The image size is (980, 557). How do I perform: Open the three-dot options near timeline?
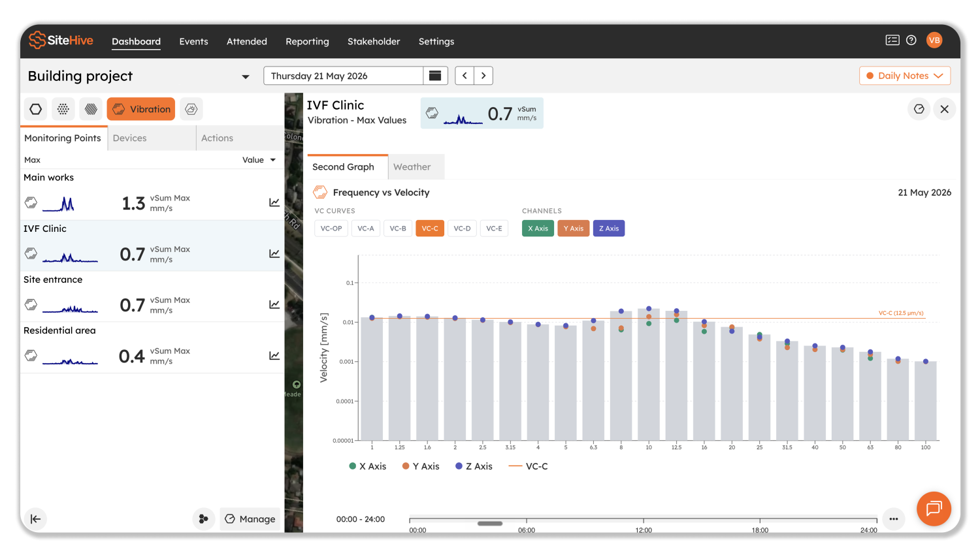pyautogui.click(x=894, y=519)
